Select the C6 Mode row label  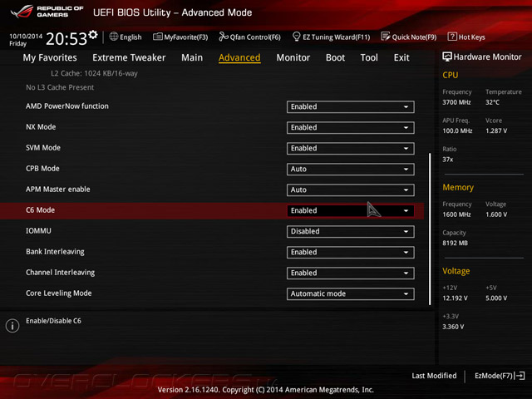[x=41, y=210]
